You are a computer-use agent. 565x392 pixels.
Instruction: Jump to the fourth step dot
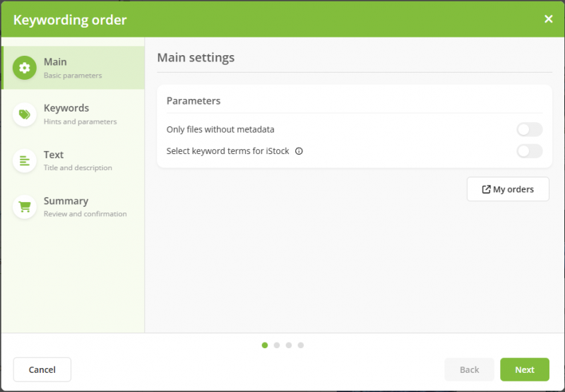pyautogui.click(x=301, y=345)
